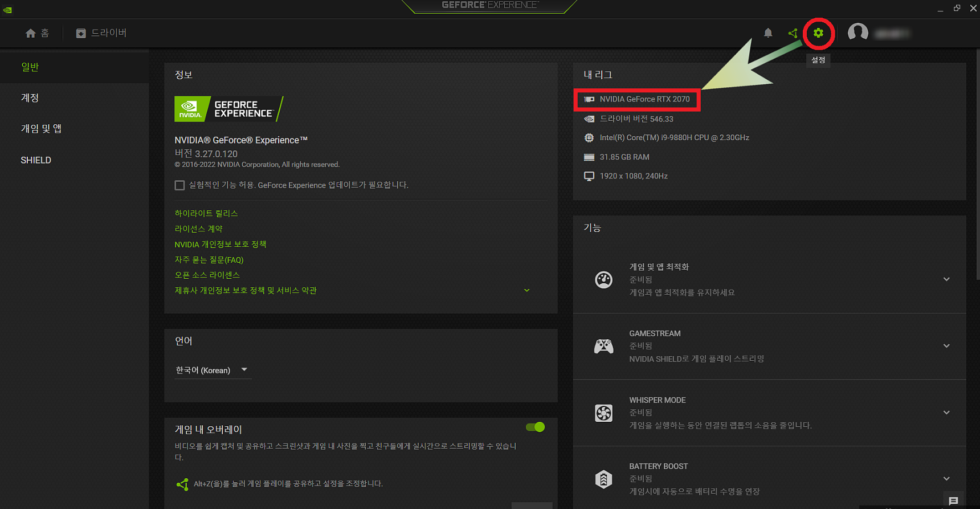Open 하이라이트 릴리스 link
Viewport: 980px width, 509px height.
point(206,213)
